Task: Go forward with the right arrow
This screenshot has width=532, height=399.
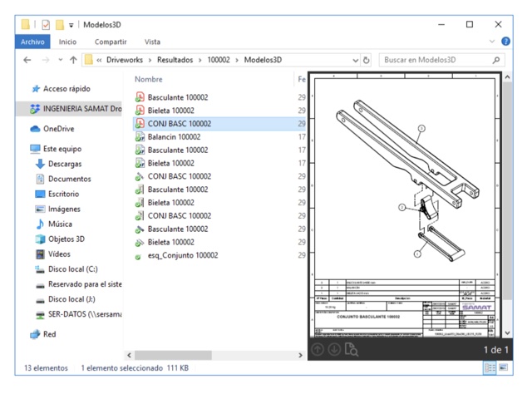Action: 46,60
